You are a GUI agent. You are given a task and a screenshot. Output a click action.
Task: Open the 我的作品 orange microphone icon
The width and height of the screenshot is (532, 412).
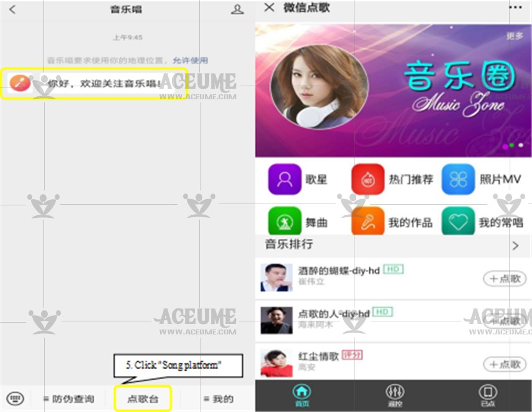367,222
